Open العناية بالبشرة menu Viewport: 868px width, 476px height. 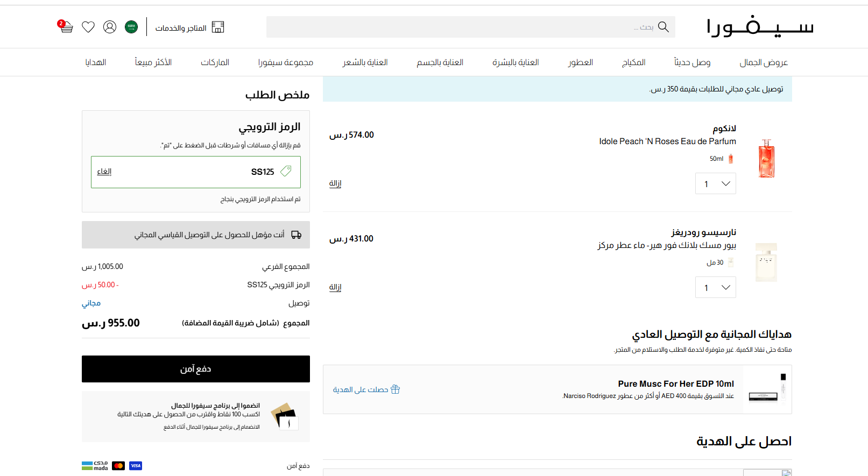click(516, 62)
